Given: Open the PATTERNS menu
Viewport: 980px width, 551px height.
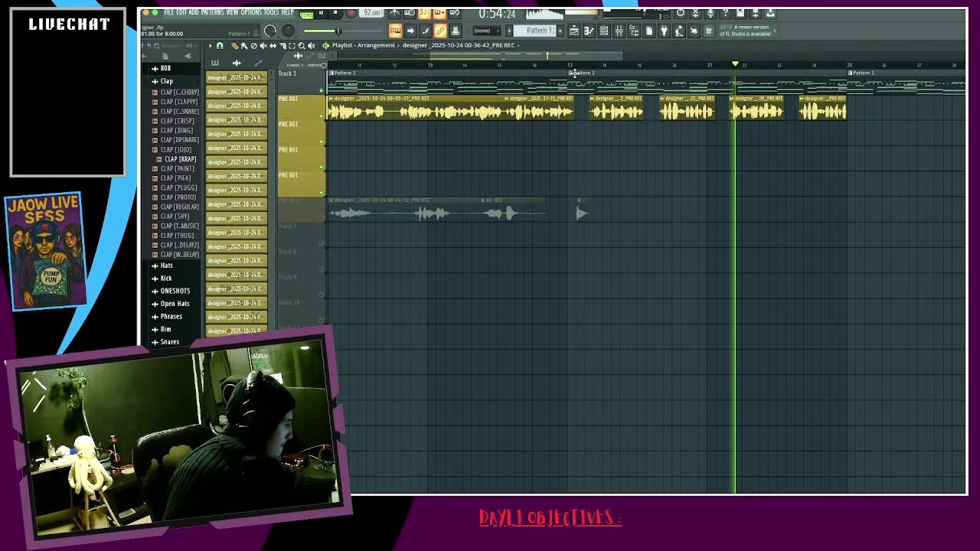Looking at the screenshot, I should click(213, 13).
